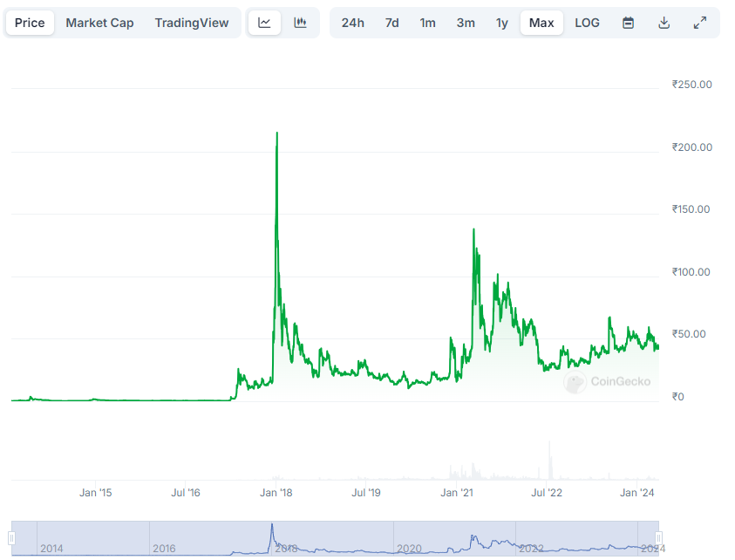Download chart data icon

[x=664, y=23]
